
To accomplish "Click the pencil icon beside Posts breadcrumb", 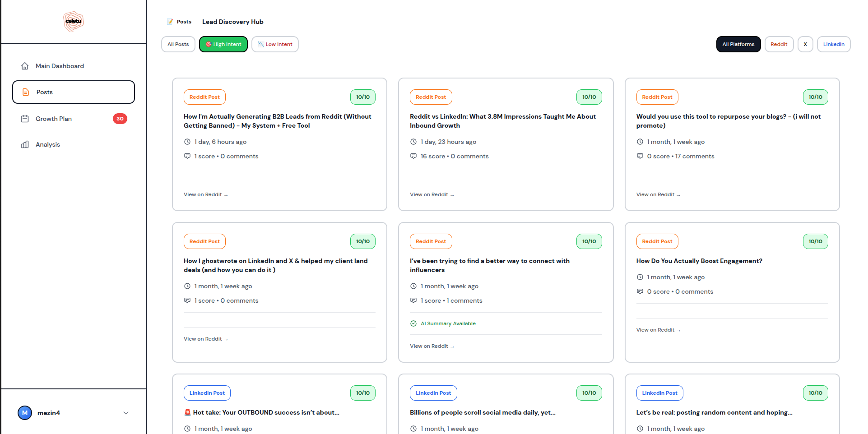I will (170, 21).
